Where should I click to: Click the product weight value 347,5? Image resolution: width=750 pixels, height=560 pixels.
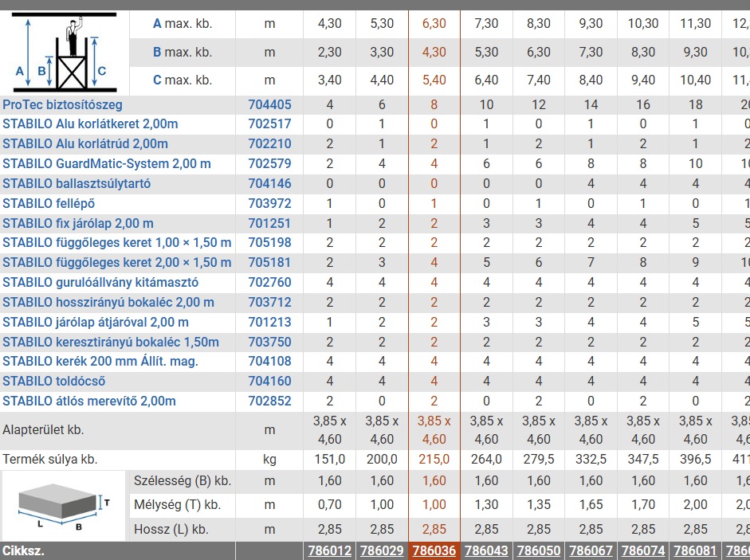pos(643,460)
